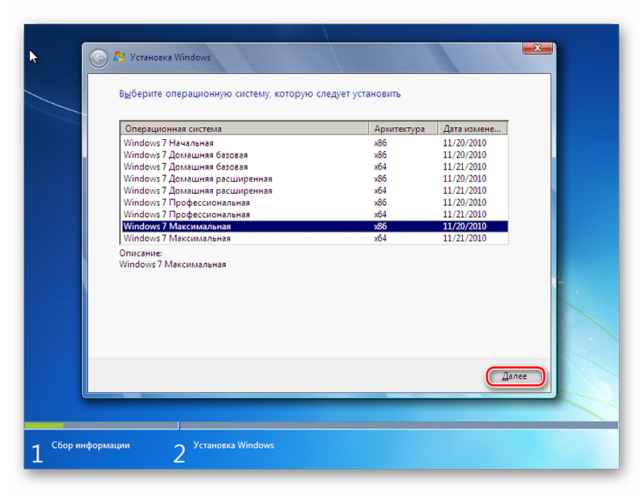Click the description text Windows 7 Максимальная
This screenshot has height=493, width=643.
click(x=173, y=264)
